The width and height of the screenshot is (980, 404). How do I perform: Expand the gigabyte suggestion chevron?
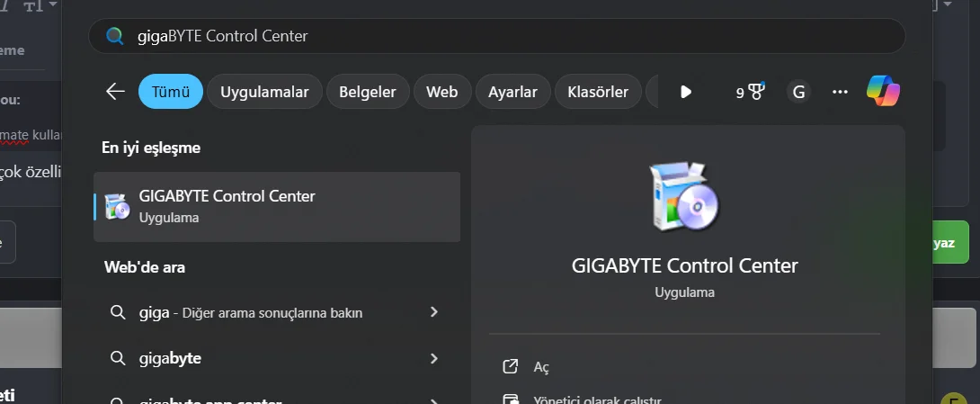coord(433,358)
